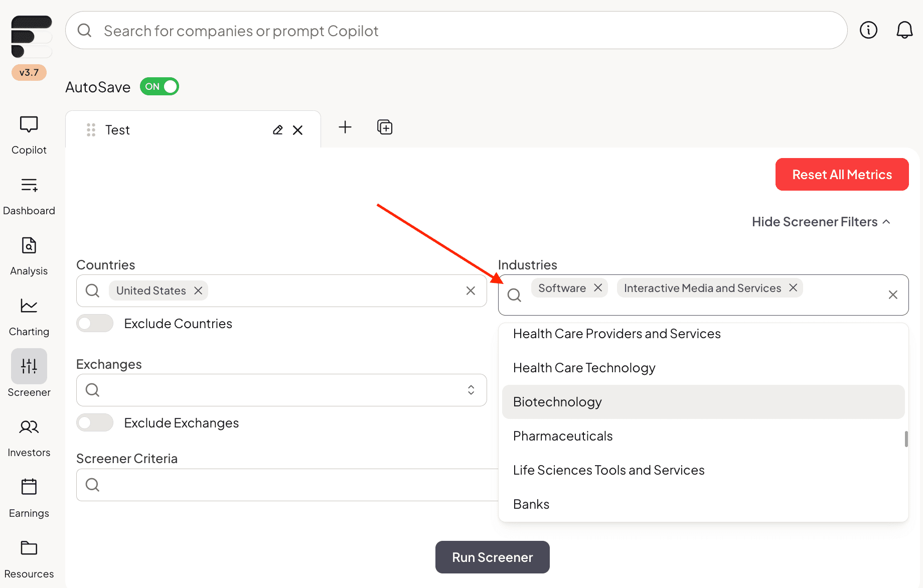Screen dimensions: 923x588
Task: Add a new screener tab with plus
Action: pos(345,127)
